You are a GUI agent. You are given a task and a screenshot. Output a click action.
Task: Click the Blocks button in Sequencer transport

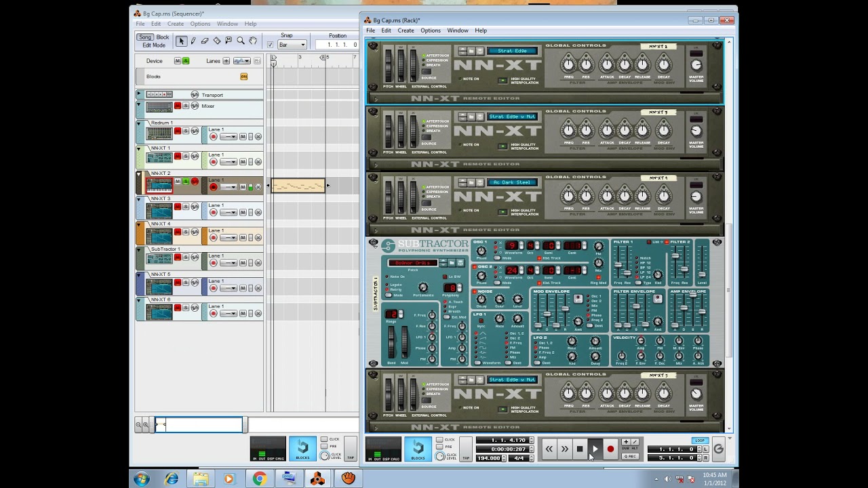302,449
